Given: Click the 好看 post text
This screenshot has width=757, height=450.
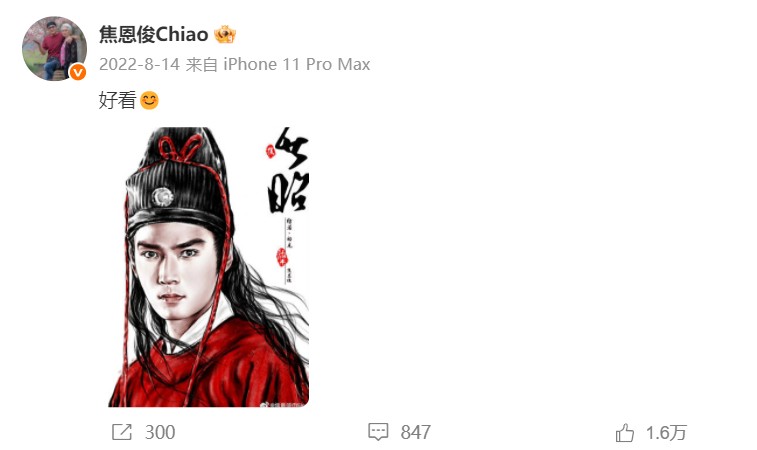Looking at the screenshot, I should pyautogui.click(x=117, y=100).
